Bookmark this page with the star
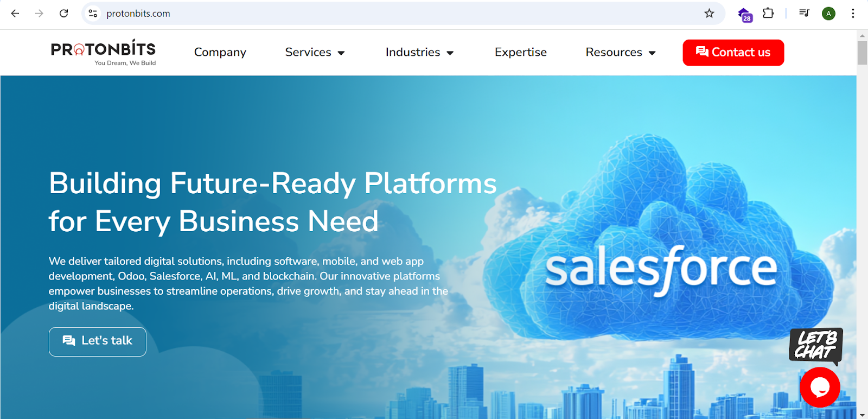Image resolution: width=868 pixels, height=419 pixels. [709, 14]
